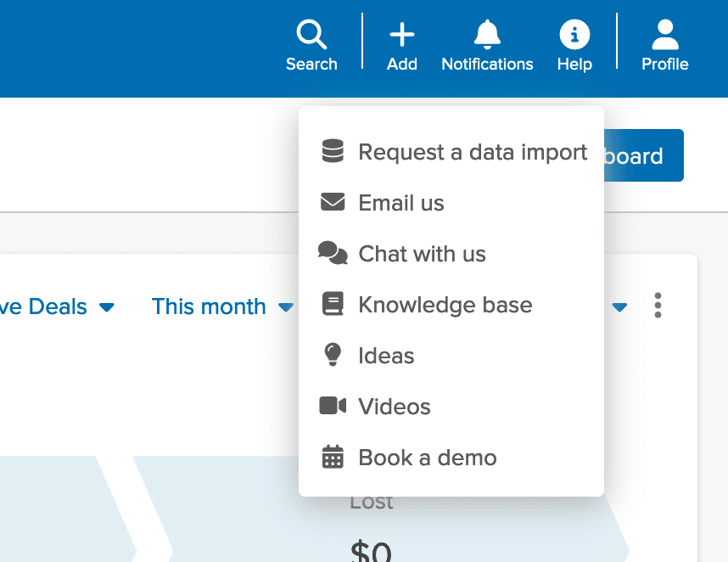The height and width of the screenshot is (562, 728).
Task: Click the Add plus icon
Action: (402, 36)
